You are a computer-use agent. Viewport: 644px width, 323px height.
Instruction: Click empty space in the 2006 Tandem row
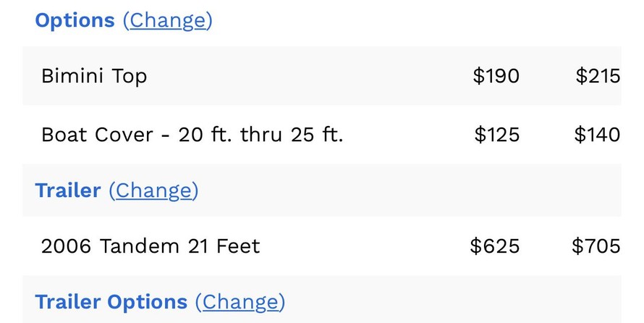click(362, 246)
